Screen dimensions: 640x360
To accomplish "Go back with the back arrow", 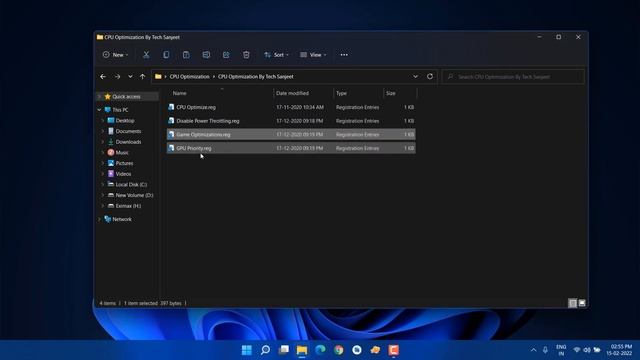I will pos(103,76).
